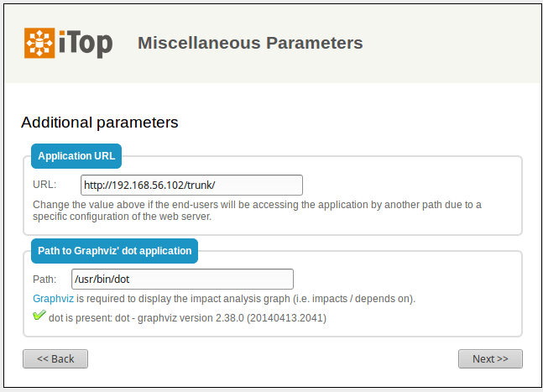
Task: Go back with the << Back button
Action: tap(55, 358)
